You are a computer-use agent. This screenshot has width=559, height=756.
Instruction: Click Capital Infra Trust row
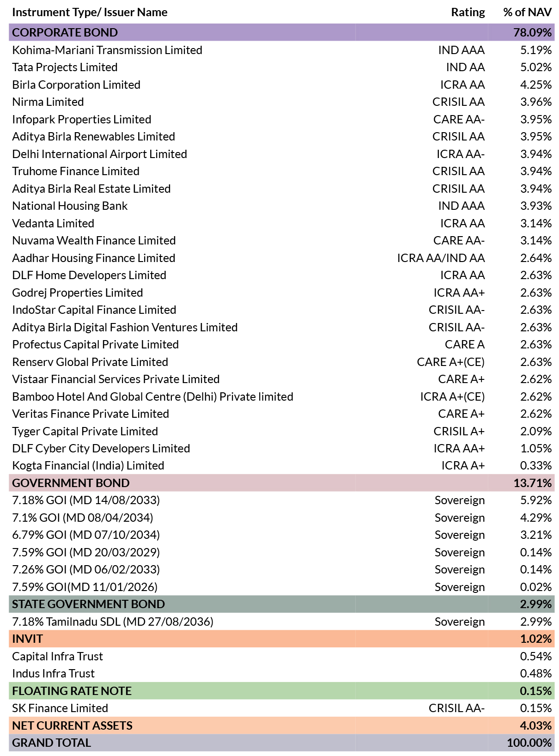pos(281,656)
